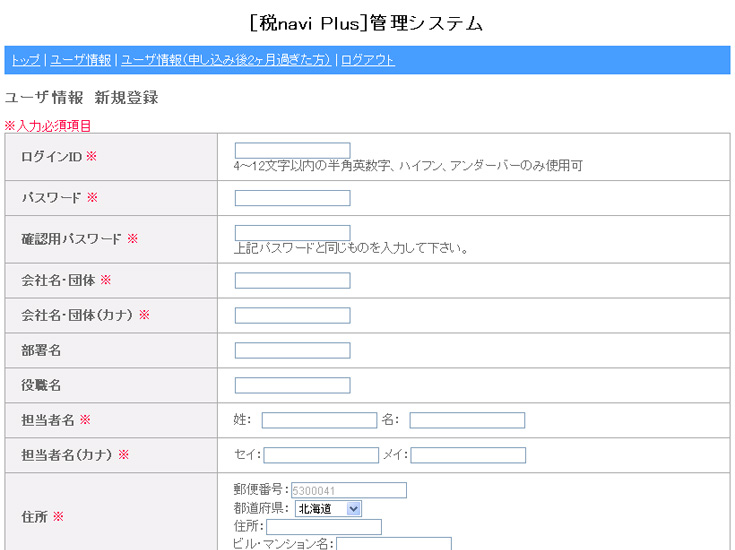Screen dimensions: 735x550
Task: Click the 名 field for 担当者名
Action: 467,420
